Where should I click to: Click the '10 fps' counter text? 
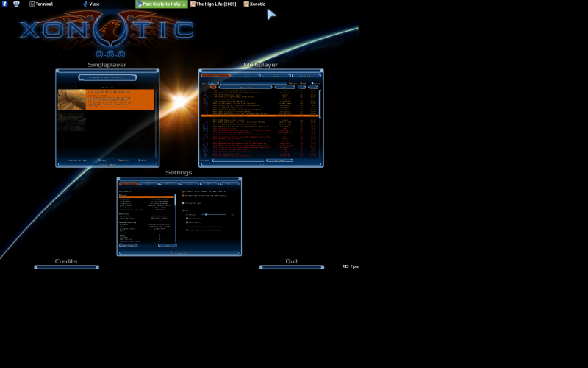(x=351, y=266)
